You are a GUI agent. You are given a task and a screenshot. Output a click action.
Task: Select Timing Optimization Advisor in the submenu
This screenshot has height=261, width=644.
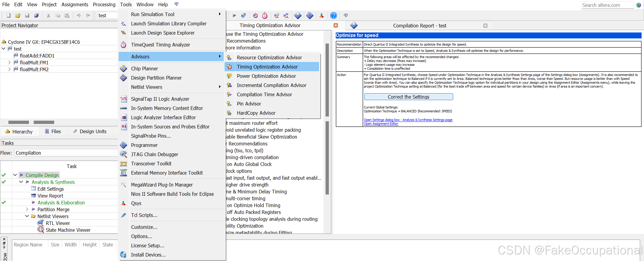click(272, 67)
